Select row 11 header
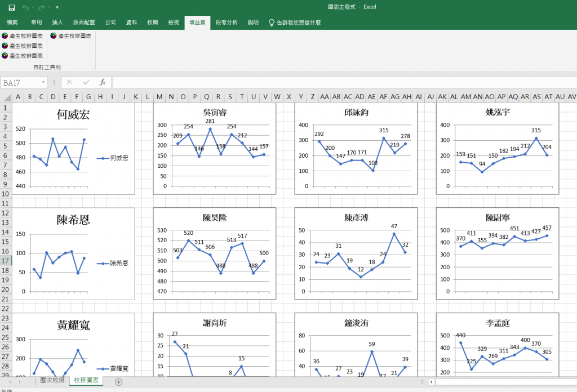Image resolution: width=577 pixels, height=392 pixels. 6,203
